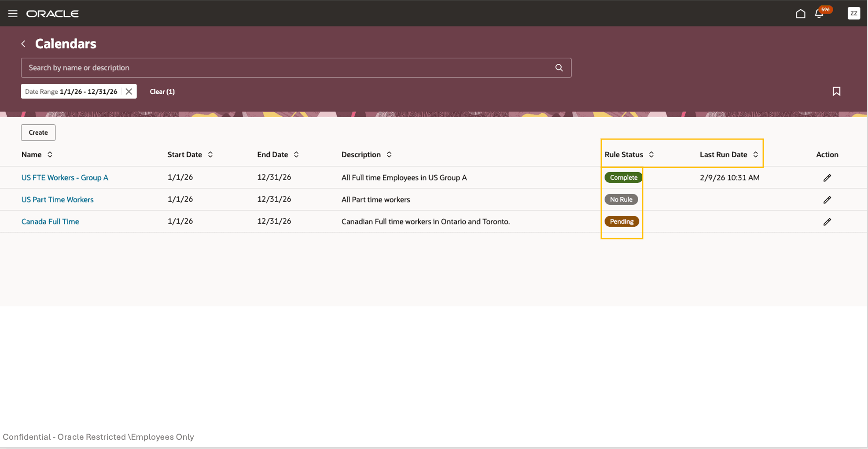
Task: Sort the table by Name
Action: tap(50, 155)
